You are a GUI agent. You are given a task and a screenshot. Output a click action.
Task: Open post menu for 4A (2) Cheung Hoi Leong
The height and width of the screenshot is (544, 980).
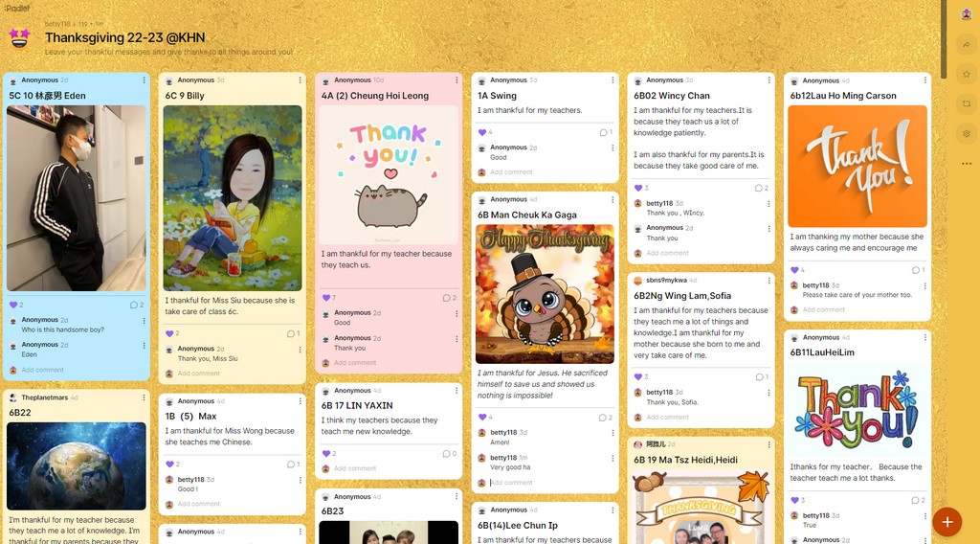click(x=457, y=80)
